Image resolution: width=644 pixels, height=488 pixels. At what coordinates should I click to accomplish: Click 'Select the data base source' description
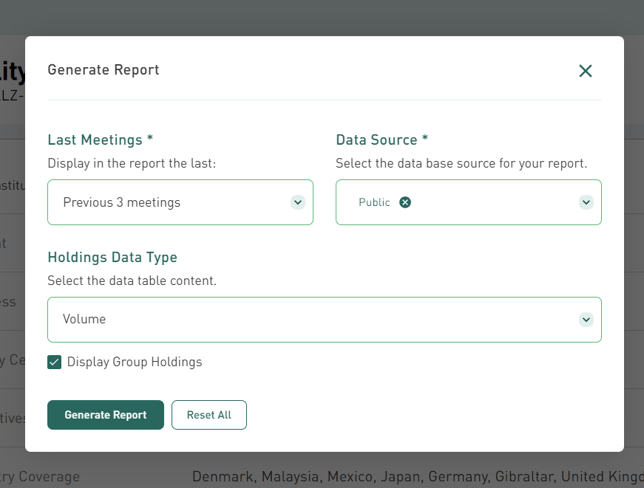(x=462, y=163)
